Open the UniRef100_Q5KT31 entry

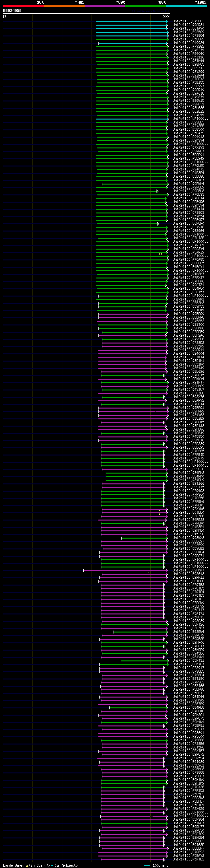pos(188,660)
